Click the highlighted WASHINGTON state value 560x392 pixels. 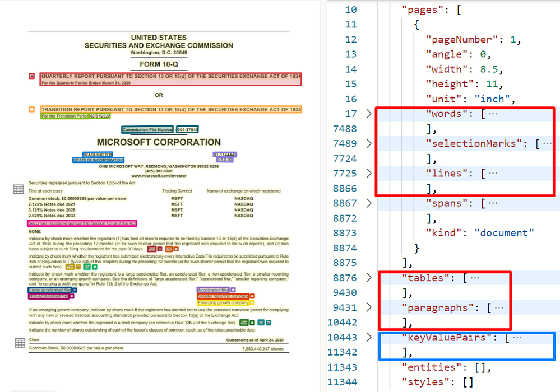(x=98, y=155)
